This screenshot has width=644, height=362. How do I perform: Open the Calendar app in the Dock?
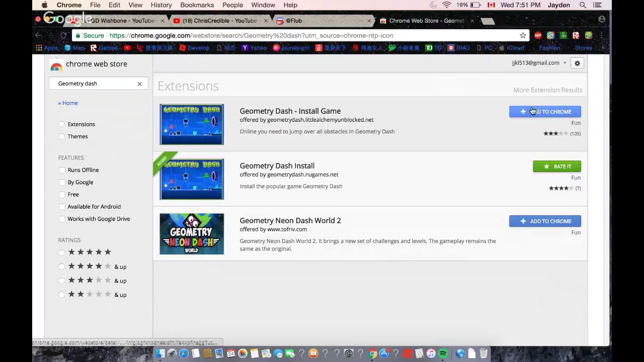(231, 354)
